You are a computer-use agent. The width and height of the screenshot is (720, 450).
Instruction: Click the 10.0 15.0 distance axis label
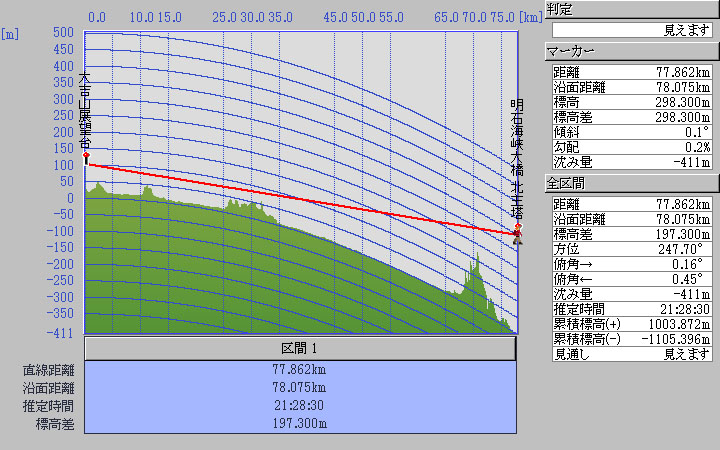(x=156, y=17)
